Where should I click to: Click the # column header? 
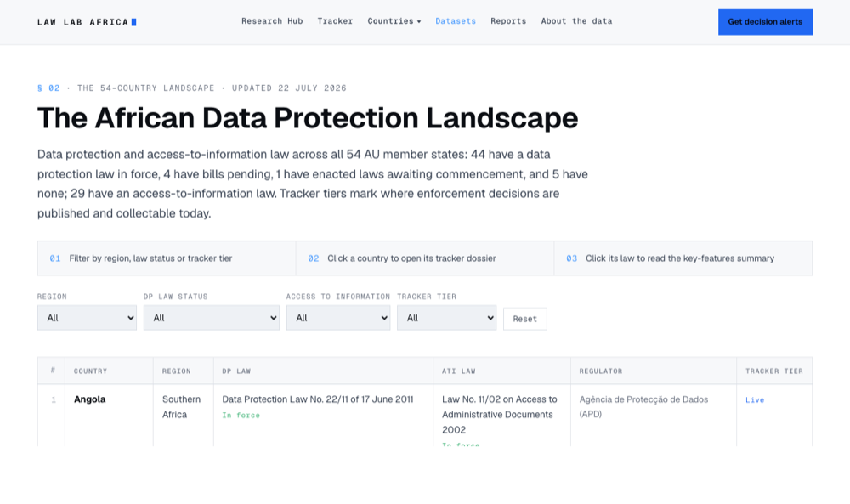pos(53,371)
